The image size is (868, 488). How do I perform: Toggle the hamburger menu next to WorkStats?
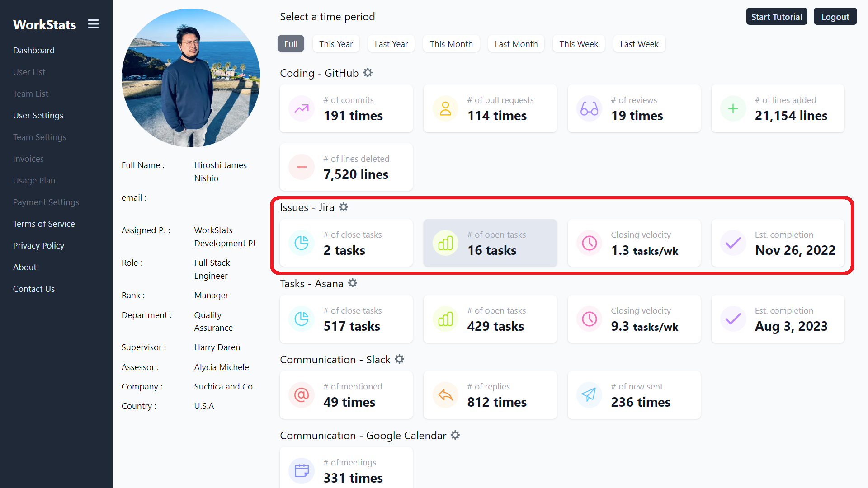pos(93,24)
